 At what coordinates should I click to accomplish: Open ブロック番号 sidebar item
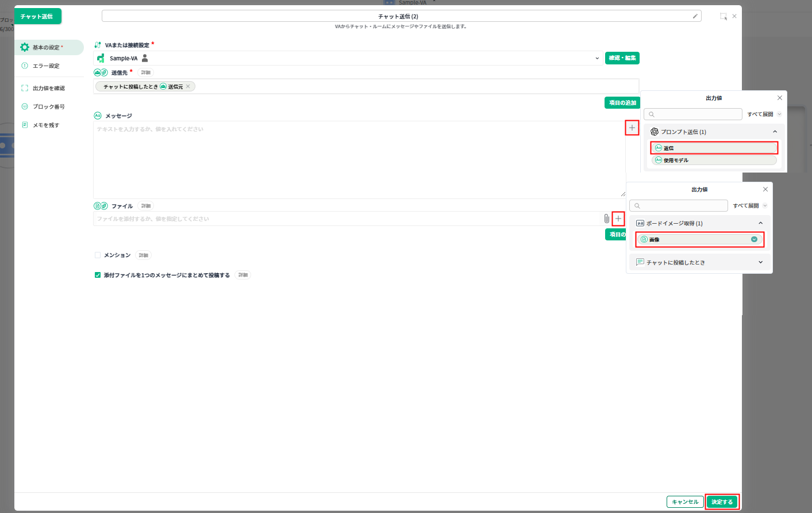click(x=48, y=107)
